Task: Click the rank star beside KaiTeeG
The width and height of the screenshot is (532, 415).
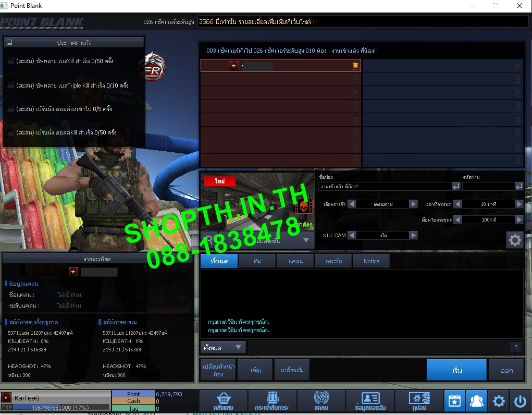Action: 6,397
